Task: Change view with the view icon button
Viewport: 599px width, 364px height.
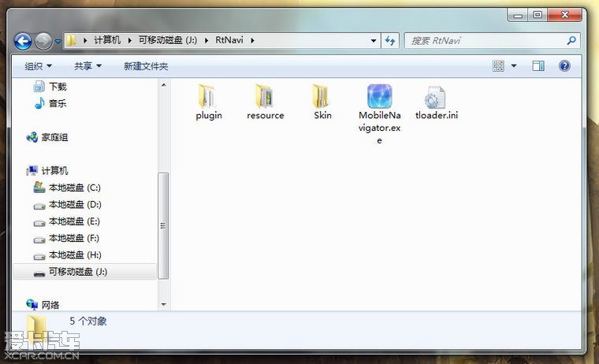Action: coord(498,66)
